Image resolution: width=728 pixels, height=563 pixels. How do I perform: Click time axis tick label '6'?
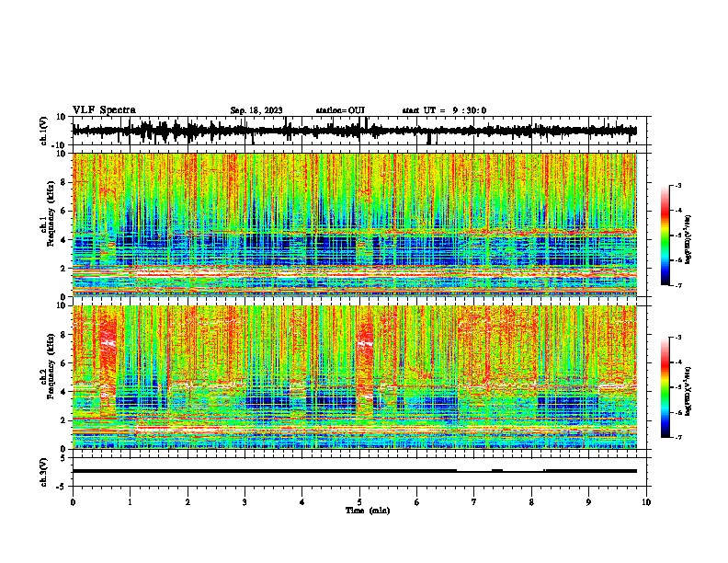(x=417, y=502)
